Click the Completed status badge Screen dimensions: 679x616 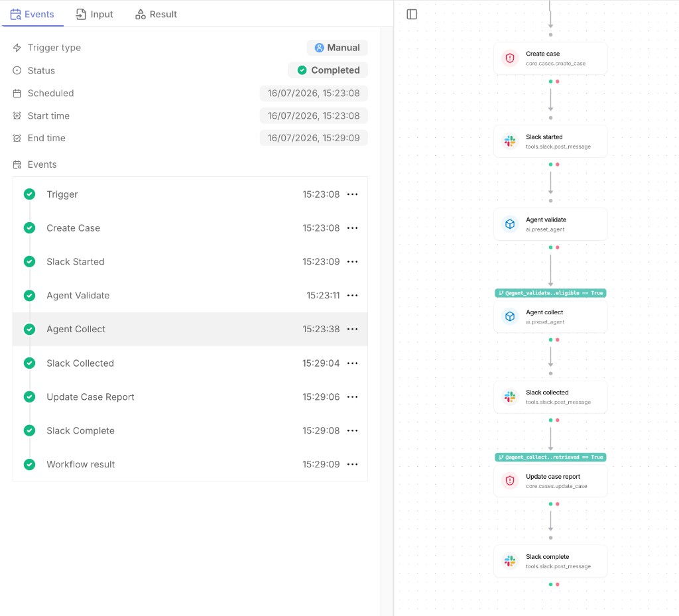[328, 70]
